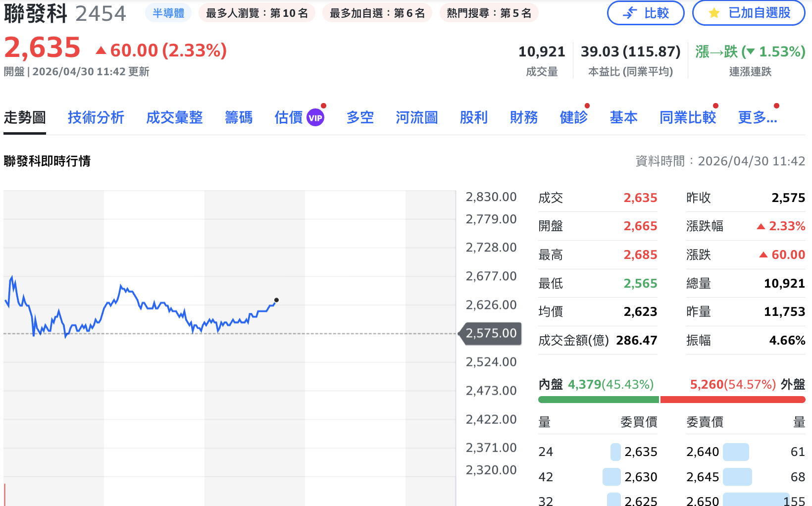Select the 籌碼 tab
Image resolution: width=812 pixels, height=506 pixels.
pos(239,118)
